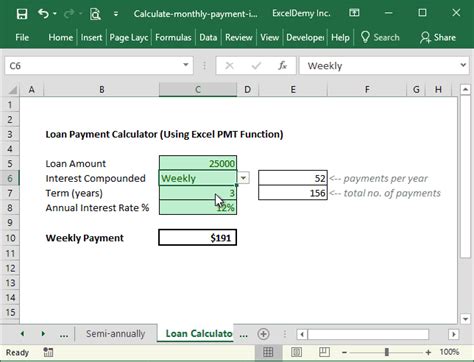This screenshot has width=474, height=362.
Task: Click the Term years cell showing 3
Action: click(198, 193)
